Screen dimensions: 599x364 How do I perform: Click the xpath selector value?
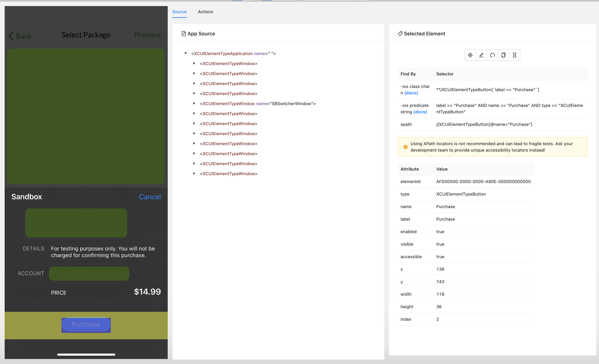(x=484, y=124)
